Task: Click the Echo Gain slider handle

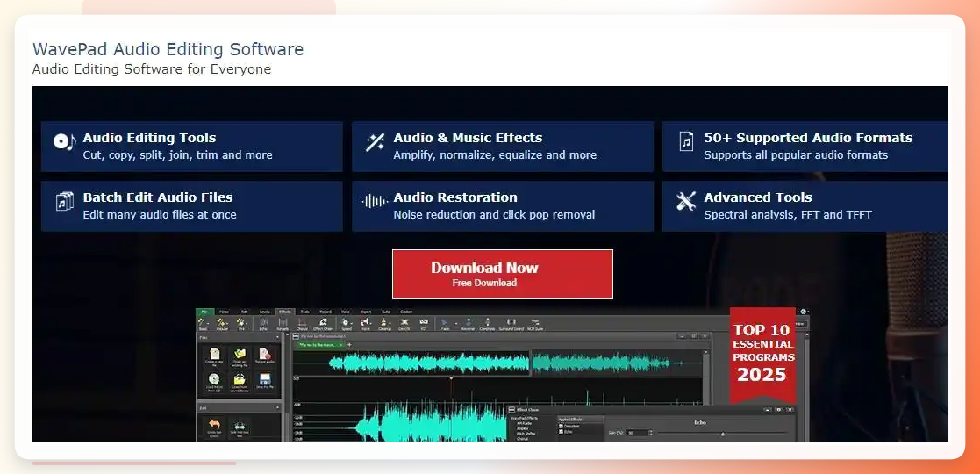Action: pyautogui.click(x=723, y=434)
